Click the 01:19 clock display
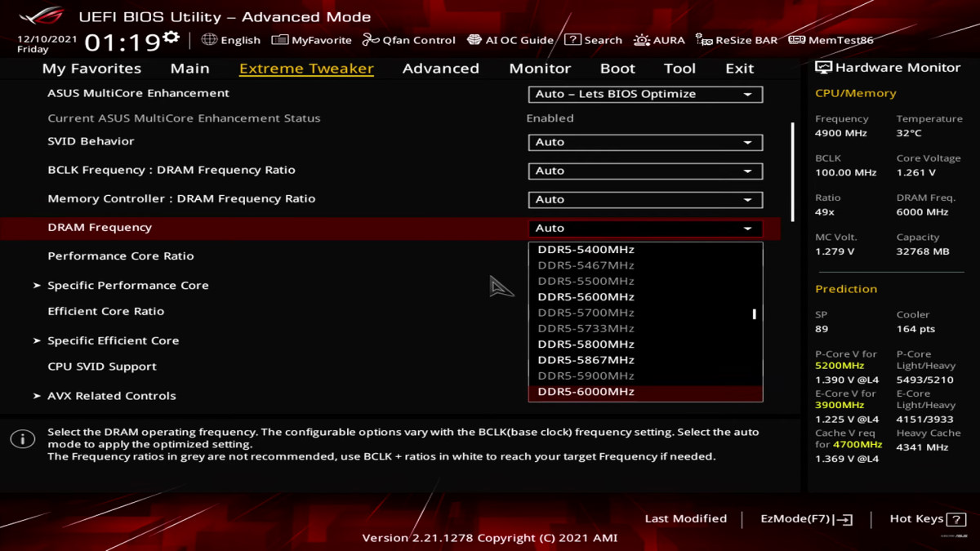 click(122, 42)
